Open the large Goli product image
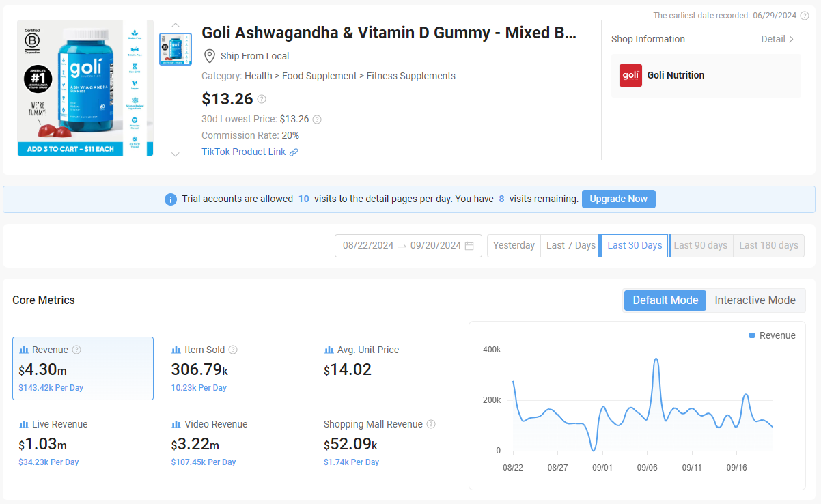 [x=85, y=88]
